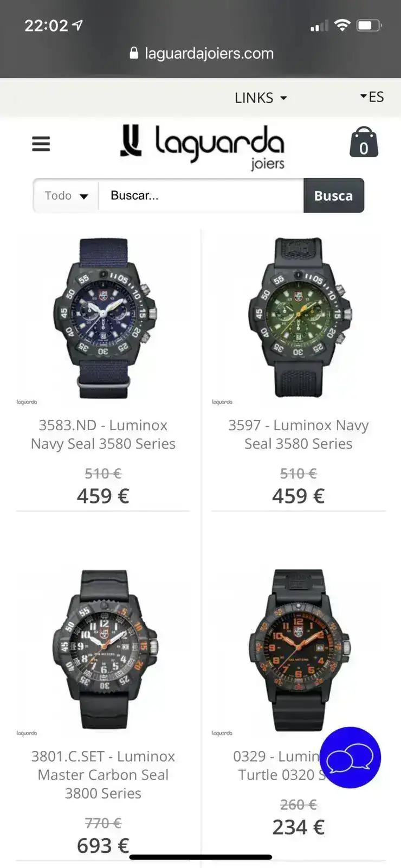
Task: Open the shopping bag cart icon
Action: tap(364, 143)
